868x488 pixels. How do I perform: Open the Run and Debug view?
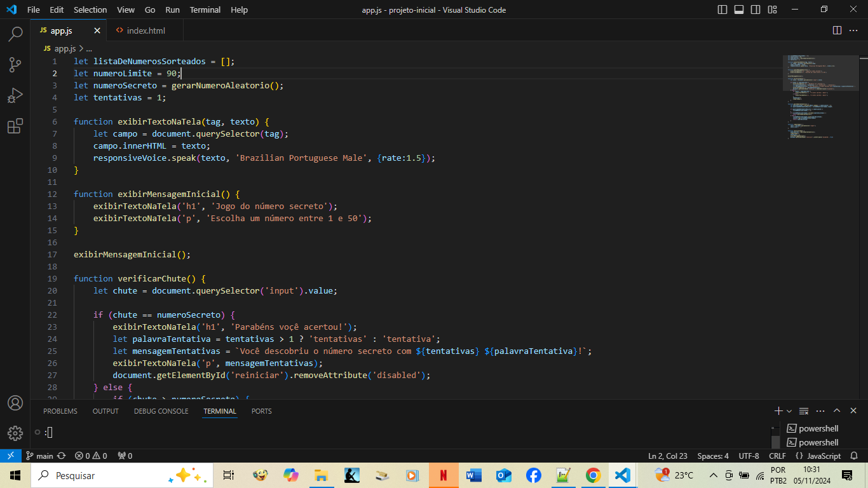pyautogui.click(x=15, y=95)
